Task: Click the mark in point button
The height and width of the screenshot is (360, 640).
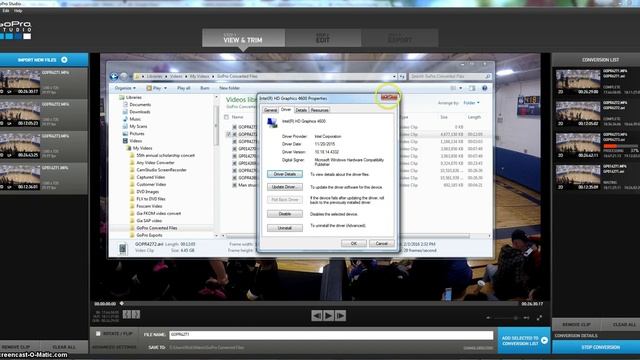Action: coord(127,314)
